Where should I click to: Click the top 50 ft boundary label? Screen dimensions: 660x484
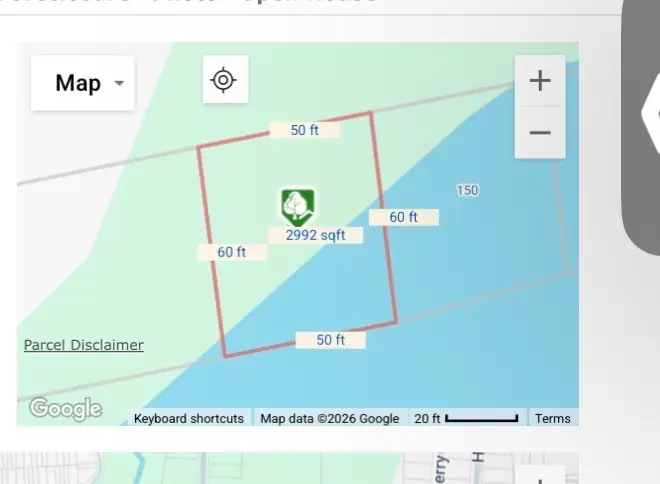point(304,130)
